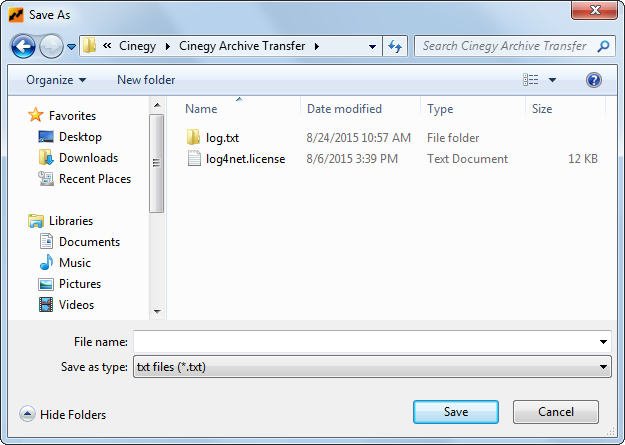Click the blue Help icon
The height and width of the screenshot is (445, 625).
[x=594, y=80]
